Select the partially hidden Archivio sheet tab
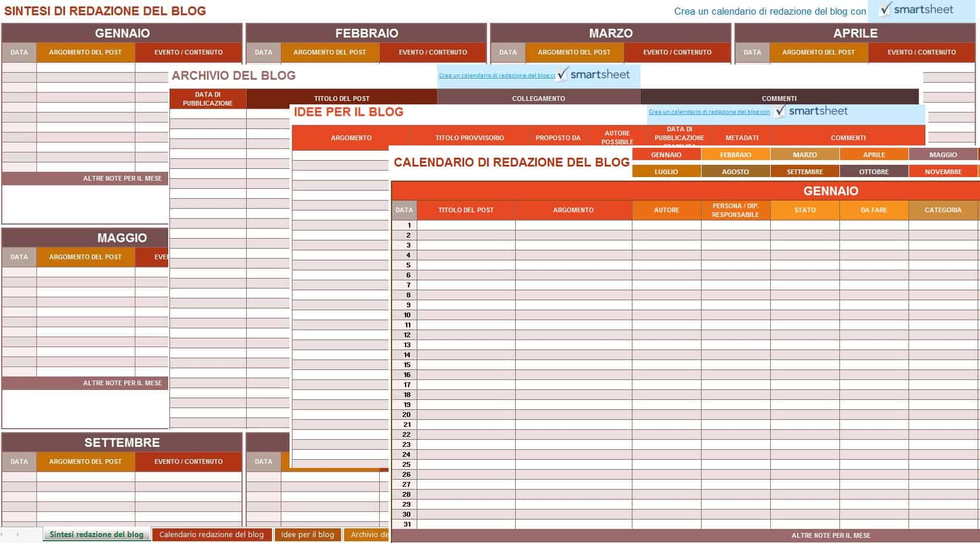980x543 pixels. [x=367, y=534]
